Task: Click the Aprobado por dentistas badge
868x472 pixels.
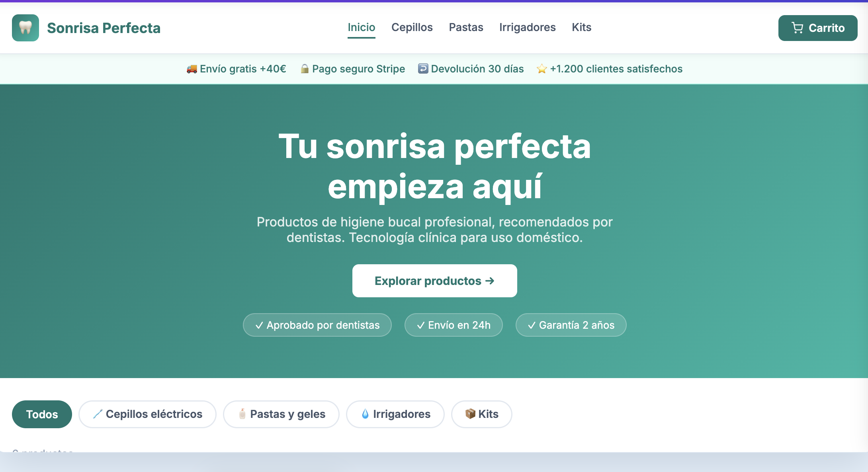Action: [317, 325]
